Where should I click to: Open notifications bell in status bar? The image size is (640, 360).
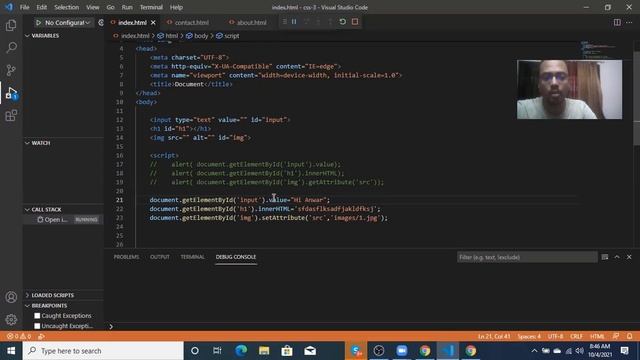click(x=630, y=336)
